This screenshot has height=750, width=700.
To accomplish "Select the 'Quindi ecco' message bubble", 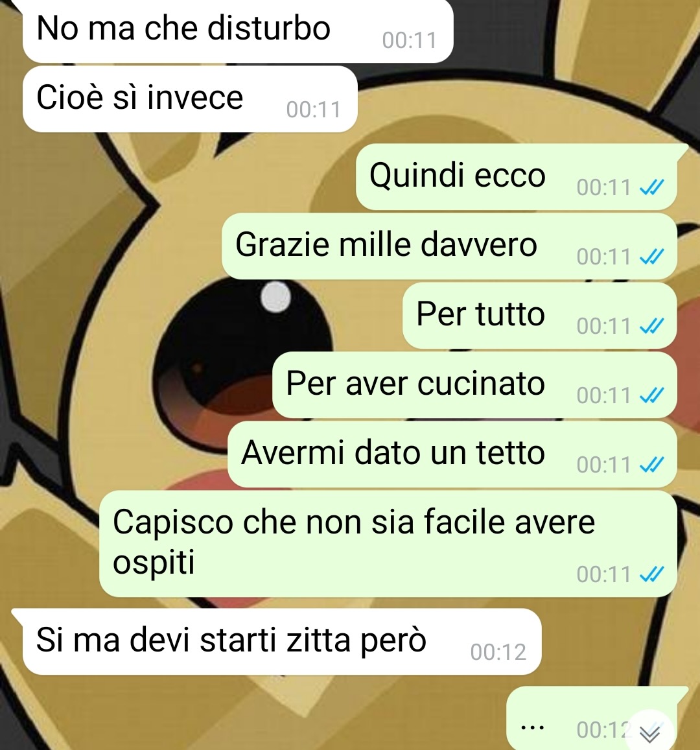I will 517,176.
